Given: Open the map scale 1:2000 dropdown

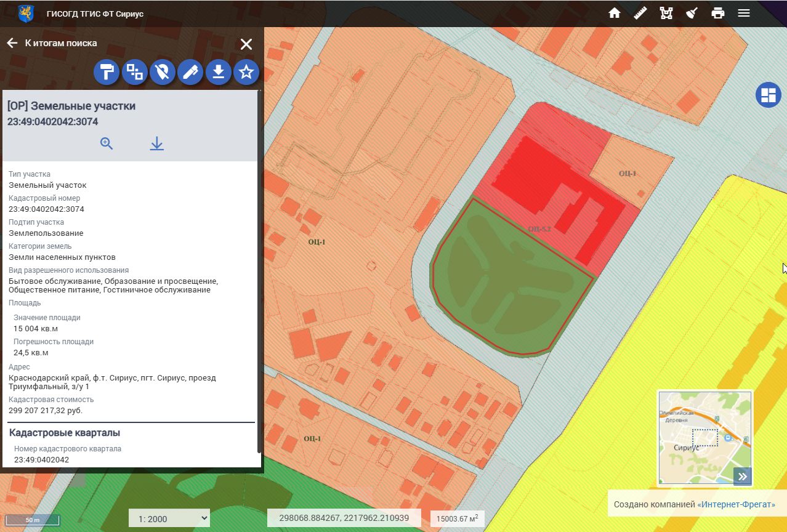Looking at the screenshot, I should (x=169, y=518).
